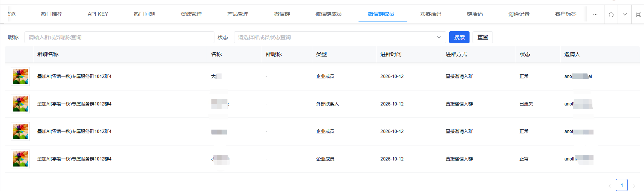Toggle fullscreen with the top-right frame icon
This screenshot has width=644, height=191.
(x=638, y=14)
